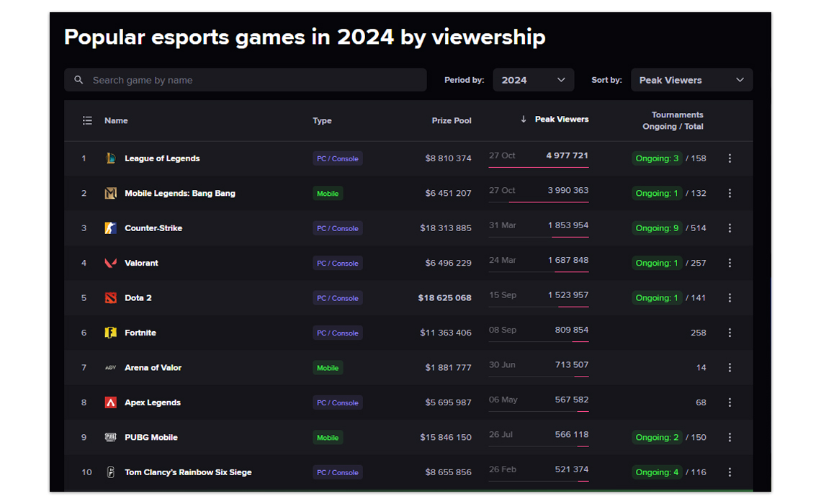The height and width of the screenshot is (504, 821).
Task: Open the League of Legends game link
Action: coord(162,158)
